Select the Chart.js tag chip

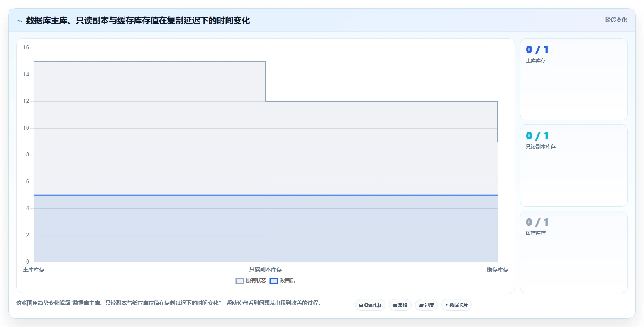(370, 305)
